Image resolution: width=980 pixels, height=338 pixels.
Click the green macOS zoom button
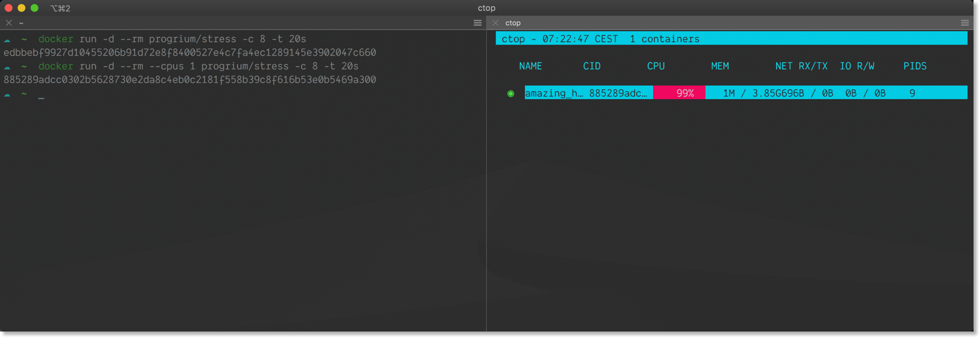pos(34,8)
